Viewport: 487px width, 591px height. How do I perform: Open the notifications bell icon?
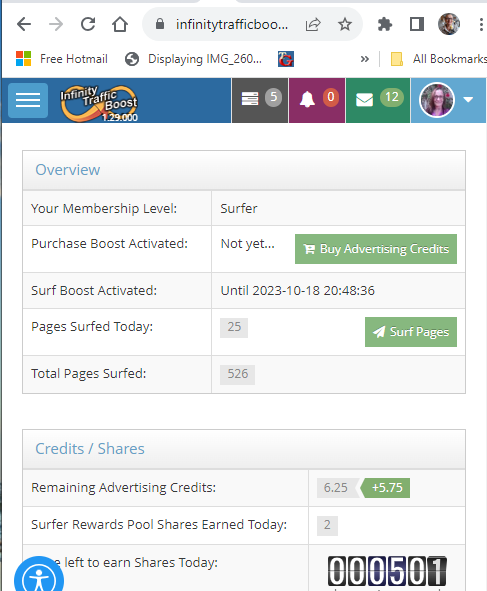[317, 100]
